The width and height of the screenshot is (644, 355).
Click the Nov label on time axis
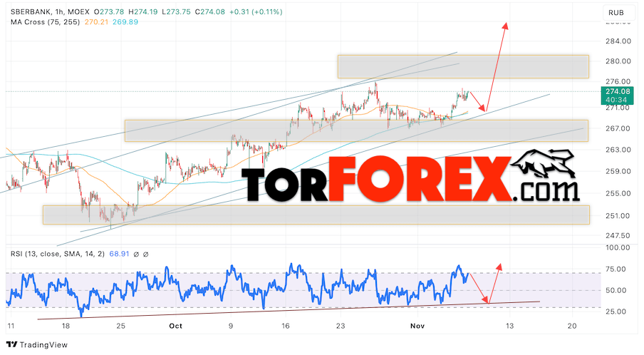click(417, 326)
